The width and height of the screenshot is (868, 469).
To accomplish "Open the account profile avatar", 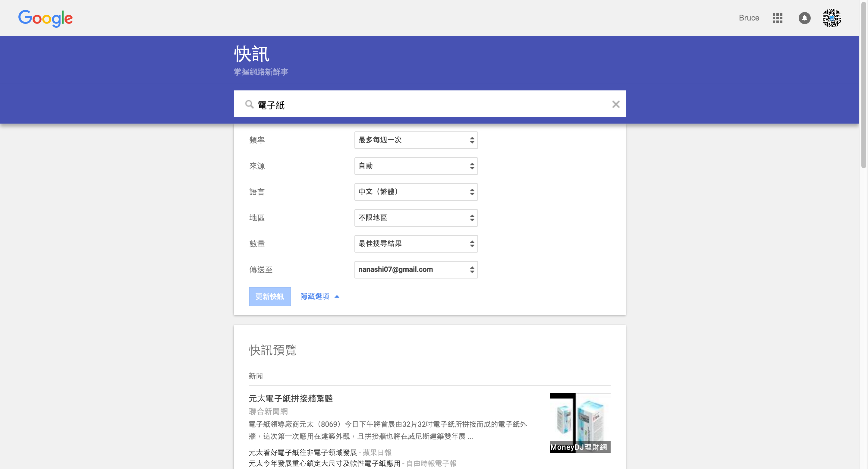I will click(832, 18).
